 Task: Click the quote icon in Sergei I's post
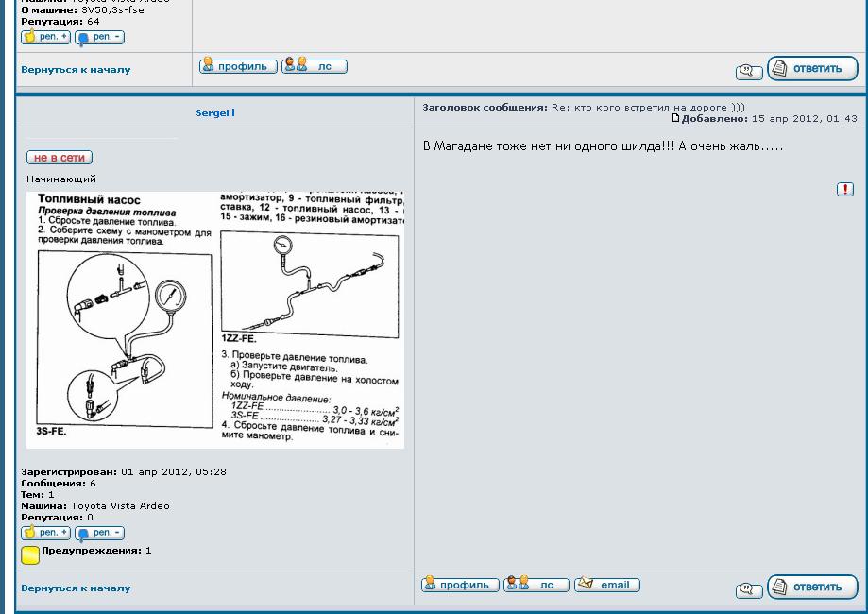748,590
